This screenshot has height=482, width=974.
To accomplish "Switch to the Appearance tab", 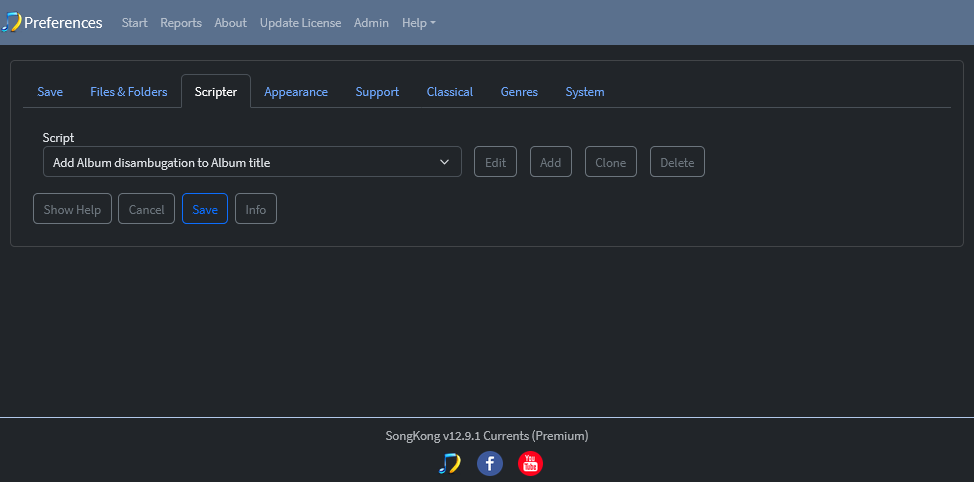I will point(296,92).
